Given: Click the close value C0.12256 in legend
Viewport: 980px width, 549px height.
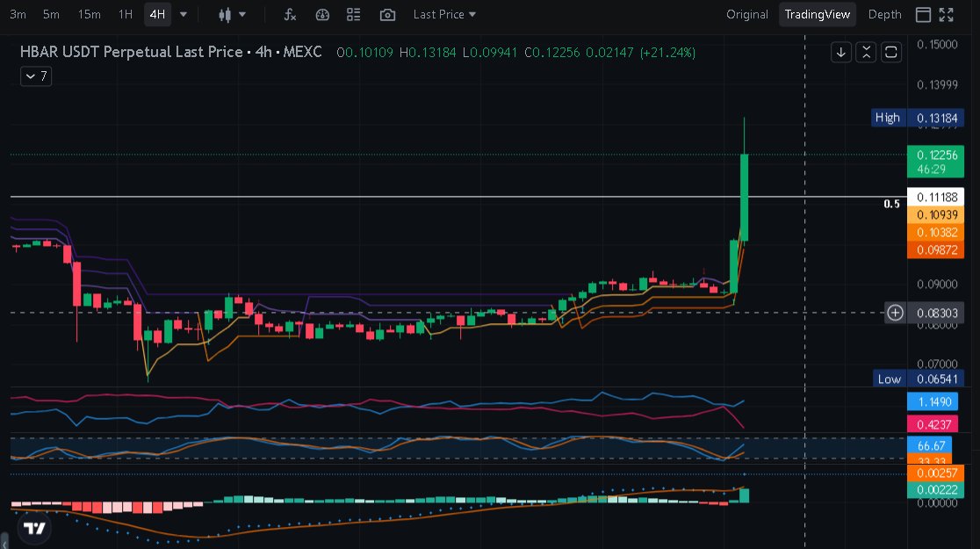Looking at the screenshot, I should click(x=551, y=53).
